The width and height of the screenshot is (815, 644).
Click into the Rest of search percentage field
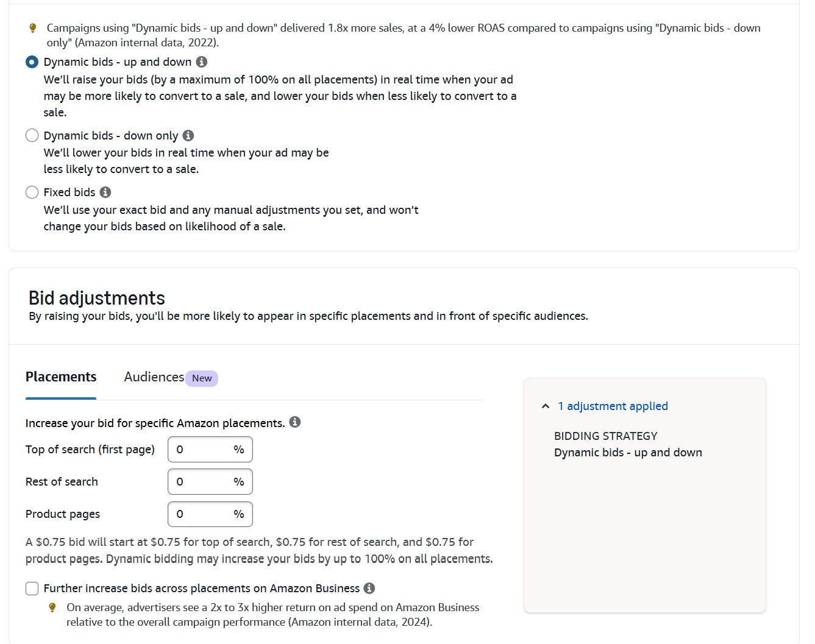pyautogui.click(x=210, y=481)
